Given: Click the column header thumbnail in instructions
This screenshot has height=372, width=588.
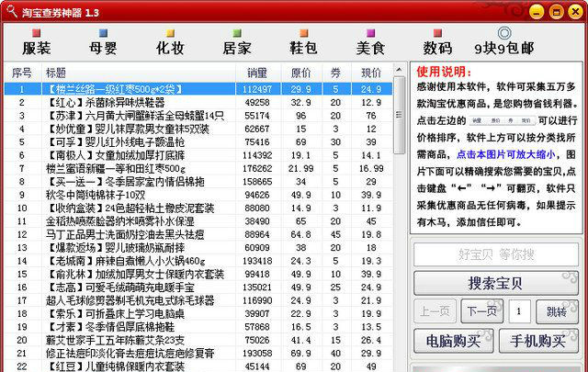Looking at the screenshot, I should (502, 120).
